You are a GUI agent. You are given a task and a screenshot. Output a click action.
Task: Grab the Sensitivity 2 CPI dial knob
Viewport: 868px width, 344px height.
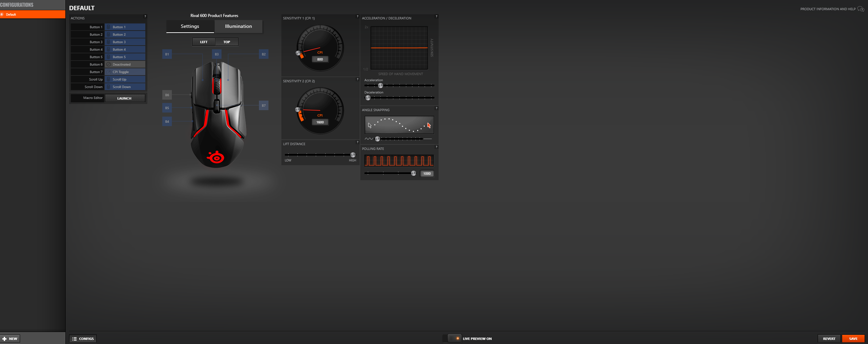(x=297, y=109)
